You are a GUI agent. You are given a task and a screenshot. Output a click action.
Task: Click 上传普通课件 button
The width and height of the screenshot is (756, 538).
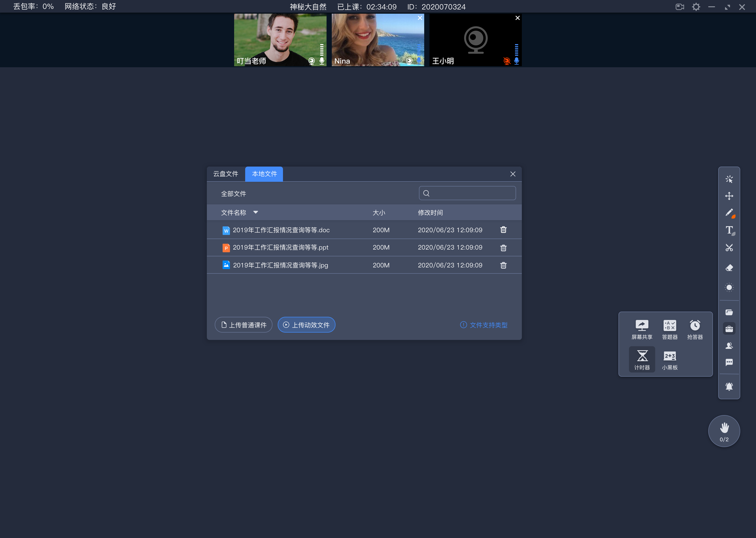click(244, 325)
